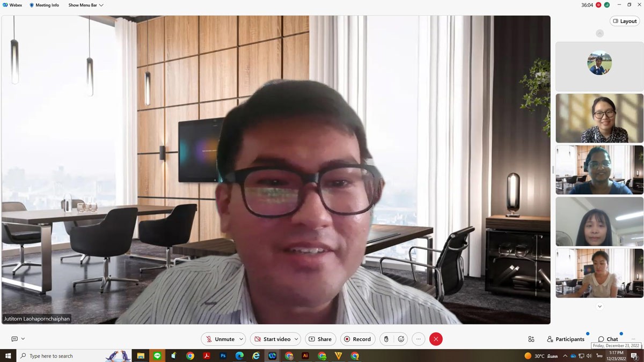Unmute the microphone
Image resolution: width=644 pixels, height=362 pixels.
click(x=220, y=339)
